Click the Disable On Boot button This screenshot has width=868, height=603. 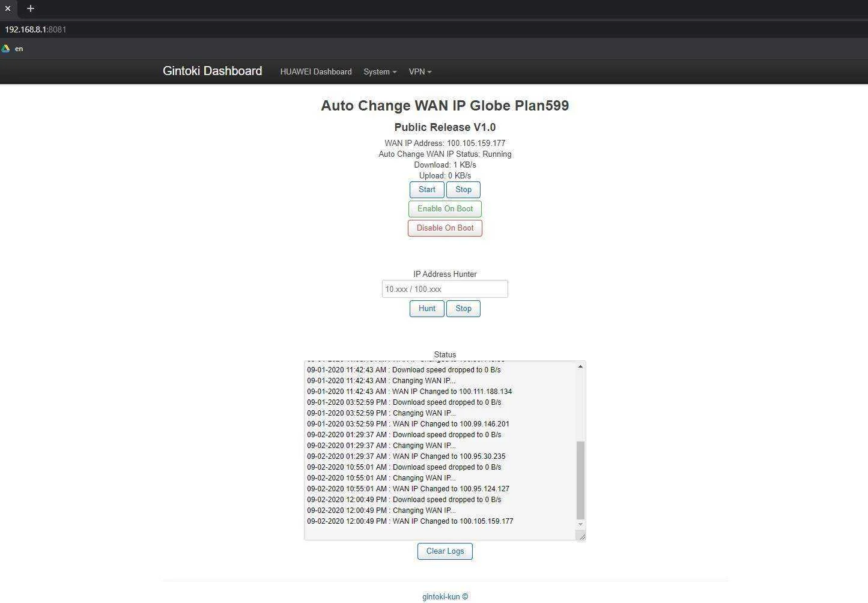pyautogui.click(x=445, y=228)
